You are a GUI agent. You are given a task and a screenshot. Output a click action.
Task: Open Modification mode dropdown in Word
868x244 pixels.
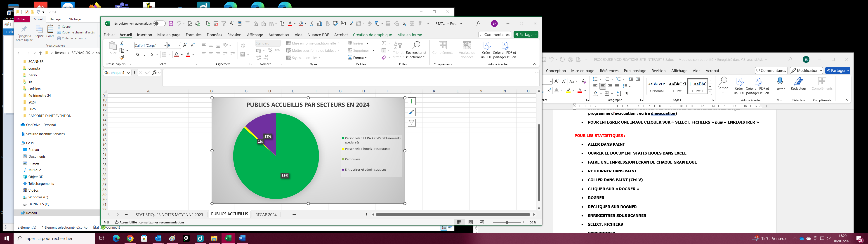(x=806, y=70)
